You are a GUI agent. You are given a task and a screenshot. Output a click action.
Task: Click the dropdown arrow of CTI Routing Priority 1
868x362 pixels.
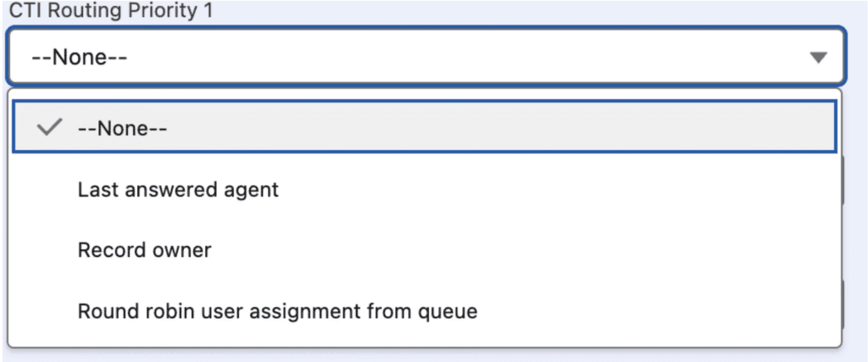(x=817, y=58)
